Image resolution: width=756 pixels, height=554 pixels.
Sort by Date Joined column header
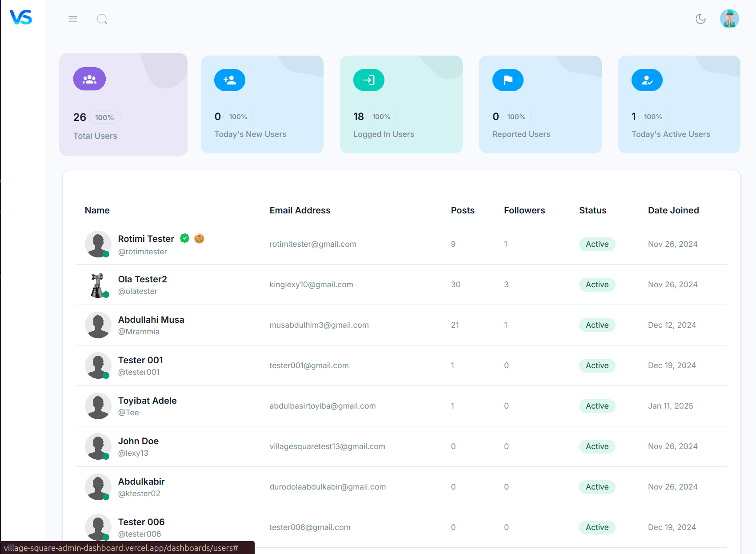[673, 210]
